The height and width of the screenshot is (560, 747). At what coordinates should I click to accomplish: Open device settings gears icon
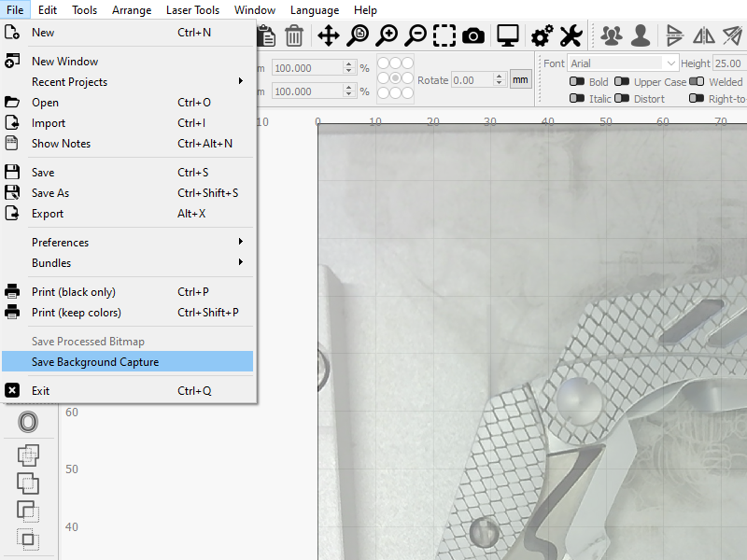point(542,36)
